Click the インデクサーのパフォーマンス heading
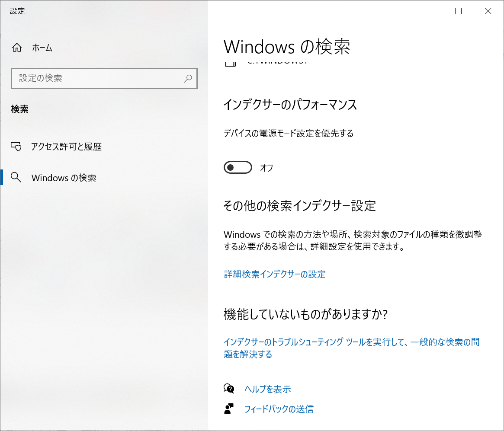Screen dimensions: 504x431 click(x=290, y=105)
